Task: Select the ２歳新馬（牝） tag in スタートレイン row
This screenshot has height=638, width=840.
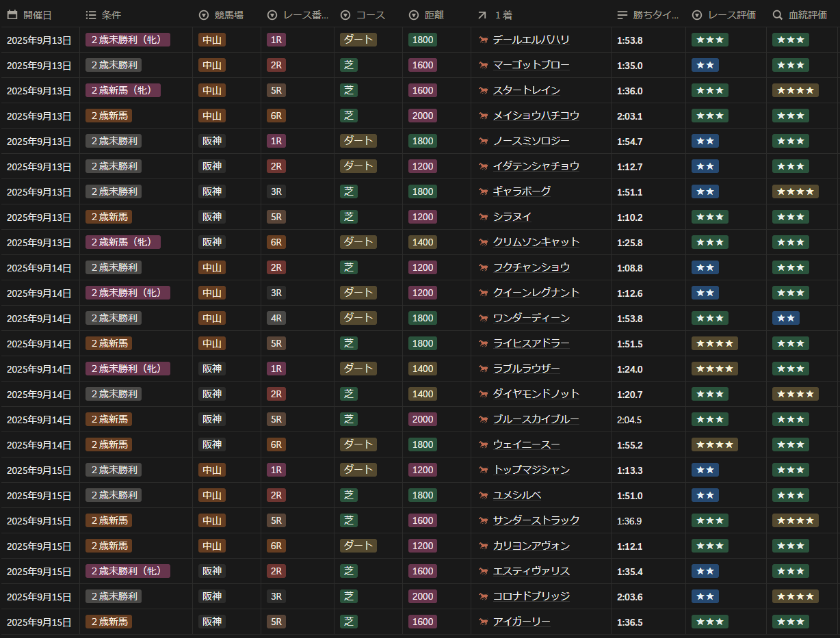Action: (123, 90)
